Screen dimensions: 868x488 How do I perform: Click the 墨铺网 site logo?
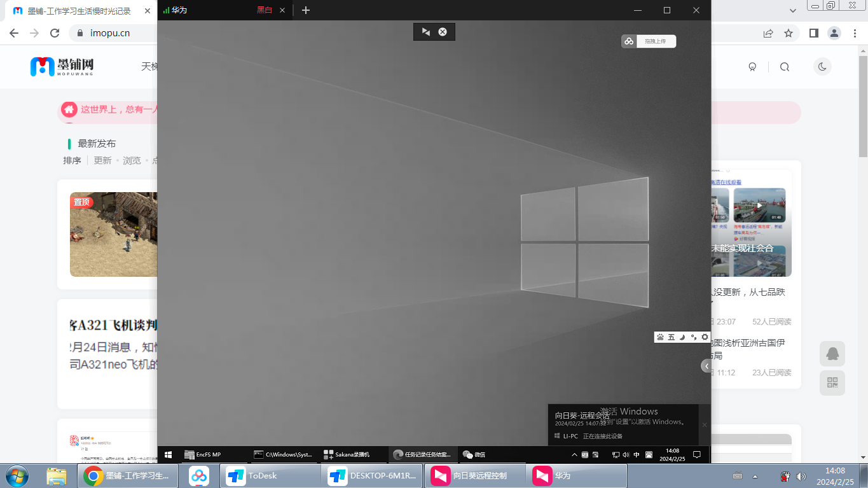pos(62,66)
